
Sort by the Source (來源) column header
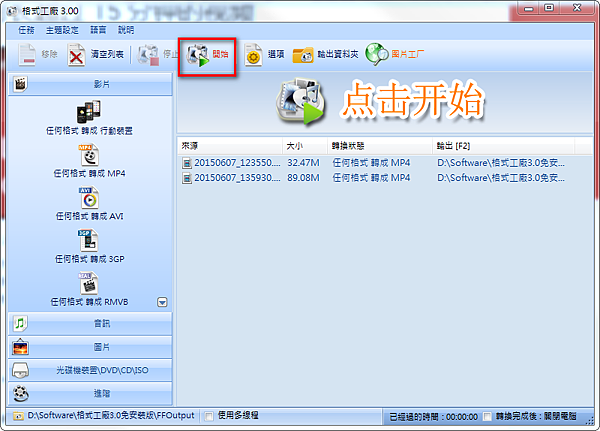(230, 146)
